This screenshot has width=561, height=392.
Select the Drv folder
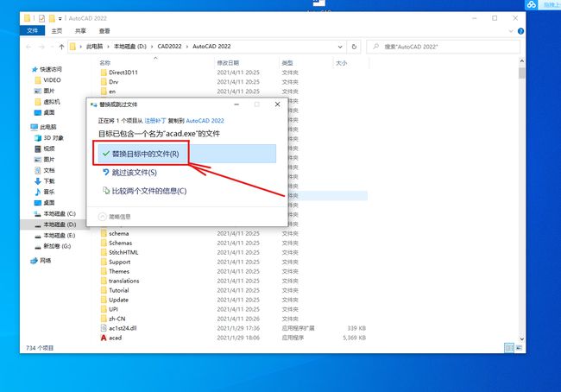pos(113,82)
